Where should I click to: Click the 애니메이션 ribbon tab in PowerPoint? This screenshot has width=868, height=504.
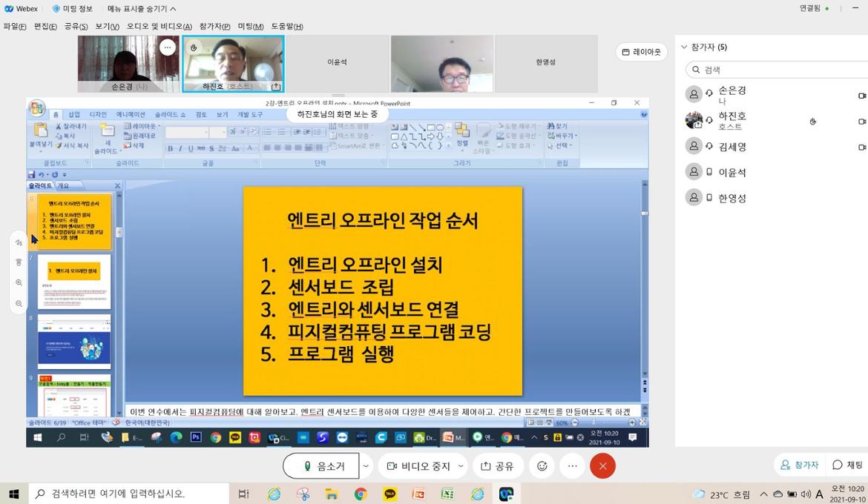(x=131, y=115)
